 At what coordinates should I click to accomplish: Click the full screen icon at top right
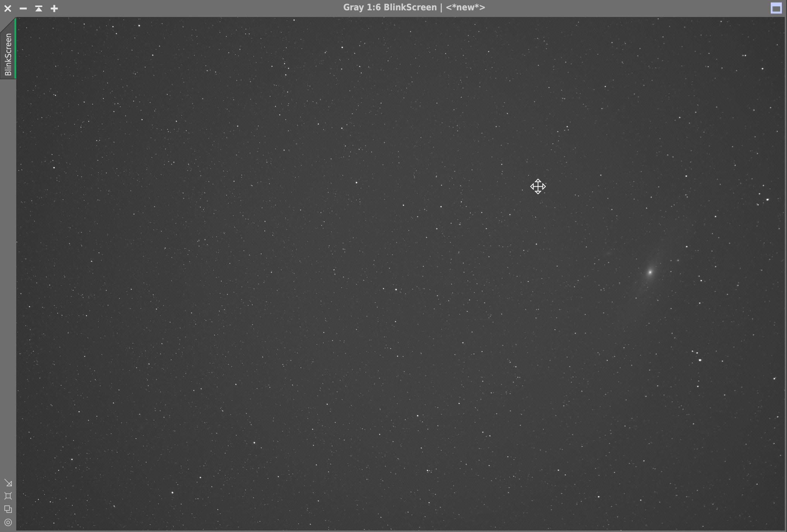(x=776, y=8)
